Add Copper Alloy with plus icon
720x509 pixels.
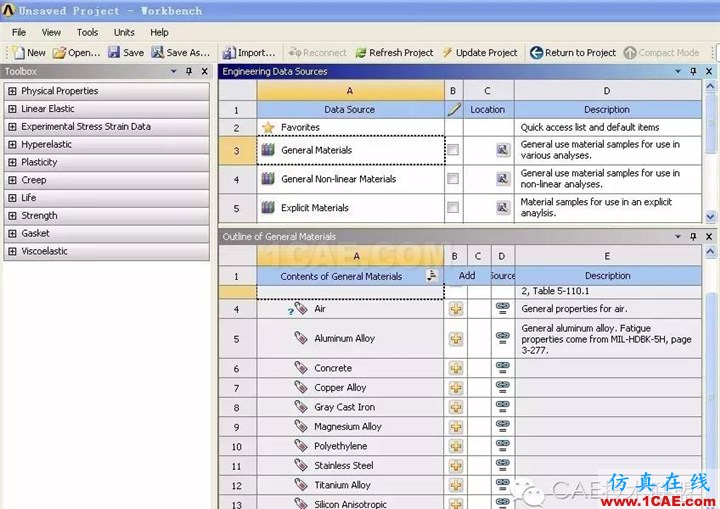click(456, 388)
